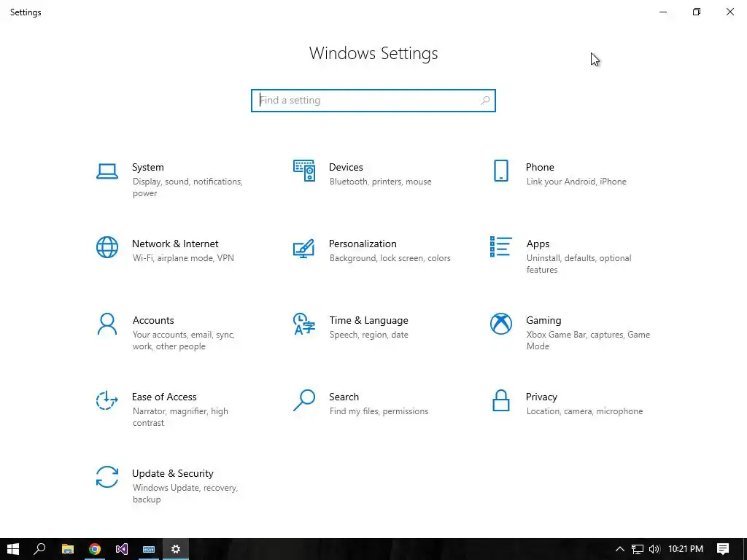Screen dimensions: 747x560
Task: Close the Settings window
Action: click(729, 12)
